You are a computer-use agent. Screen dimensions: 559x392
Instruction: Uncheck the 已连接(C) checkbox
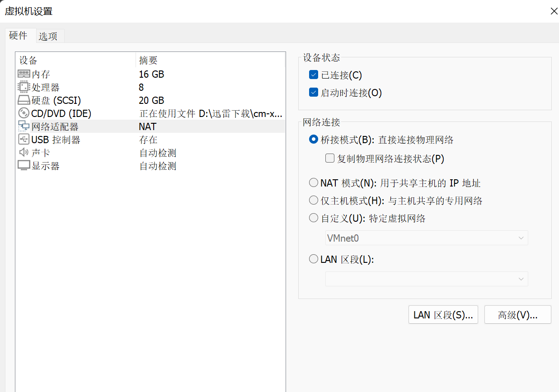tap(314, 75)
